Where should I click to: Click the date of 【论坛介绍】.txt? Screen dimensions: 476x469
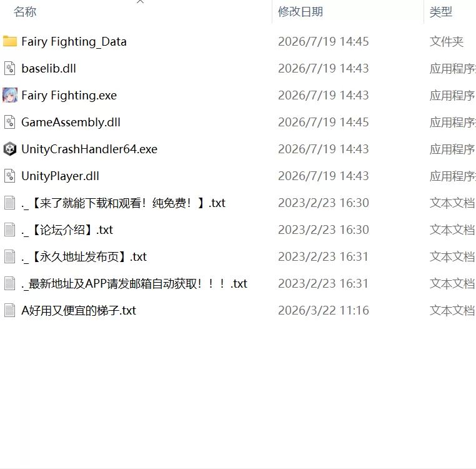tap(324, 229)
